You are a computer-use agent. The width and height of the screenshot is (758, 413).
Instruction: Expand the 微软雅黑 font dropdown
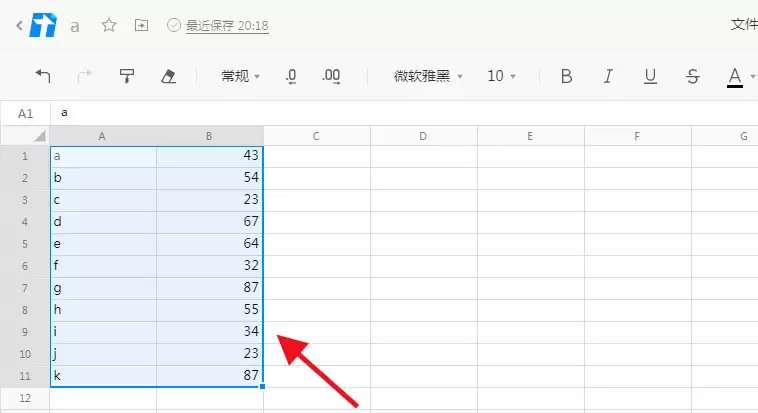tap(429, 76)
